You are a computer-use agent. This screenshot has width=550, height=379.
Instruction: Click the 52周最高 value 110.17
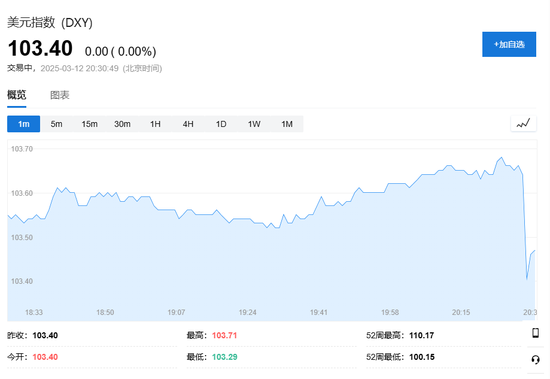pos(422,335)
